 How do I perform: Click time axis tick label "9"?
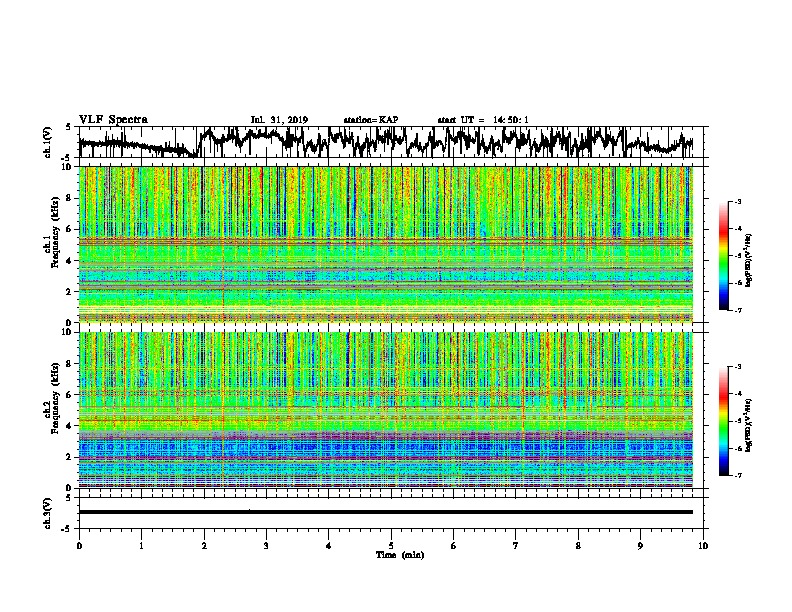[x=640, y=546]
